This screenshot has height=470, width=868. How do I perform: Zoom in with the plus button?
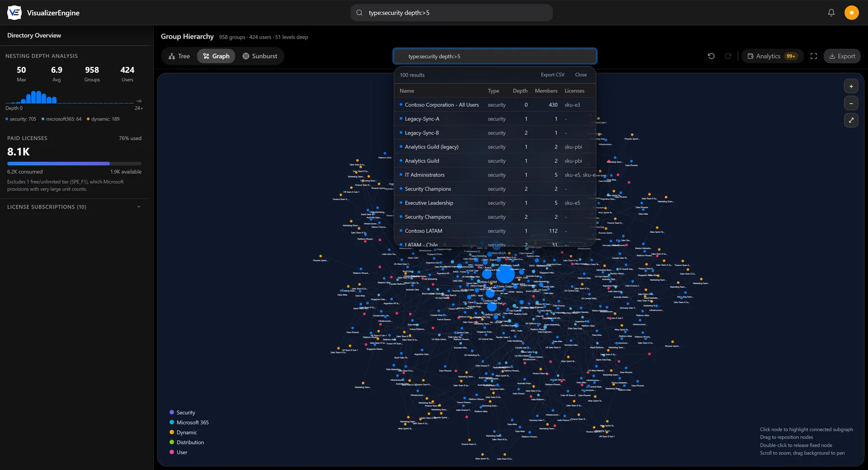tap(851, 86)
